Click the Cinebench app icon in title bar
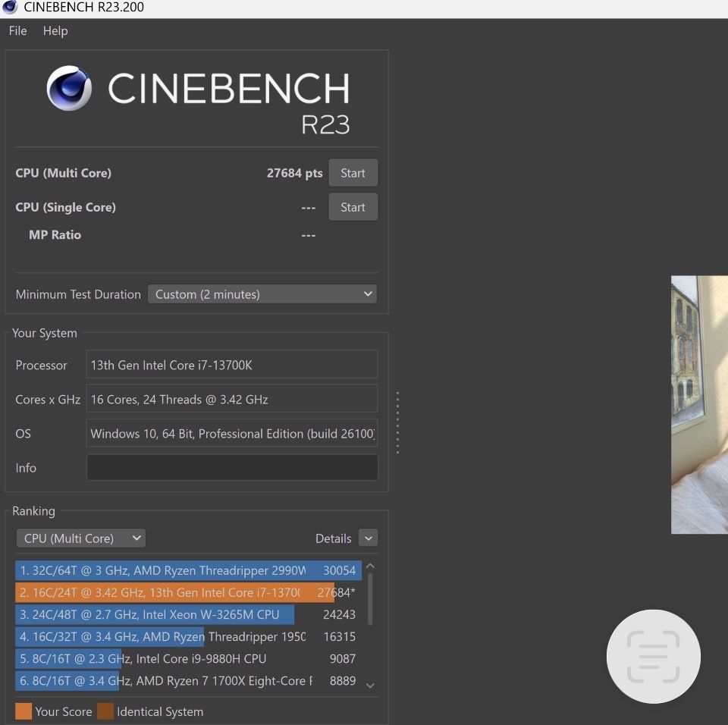Screen dimensions: 728x725 [11, 8]
